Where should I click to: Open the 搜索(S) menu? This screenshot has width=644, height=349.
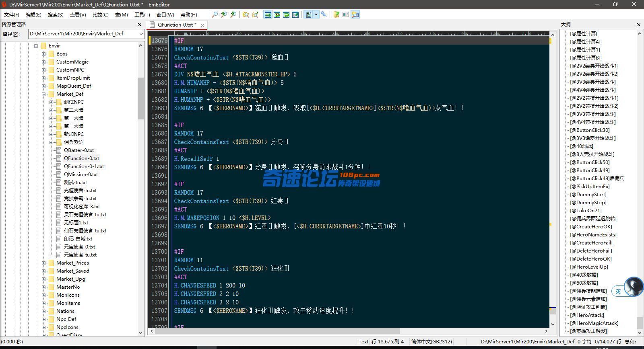(56, 14)
